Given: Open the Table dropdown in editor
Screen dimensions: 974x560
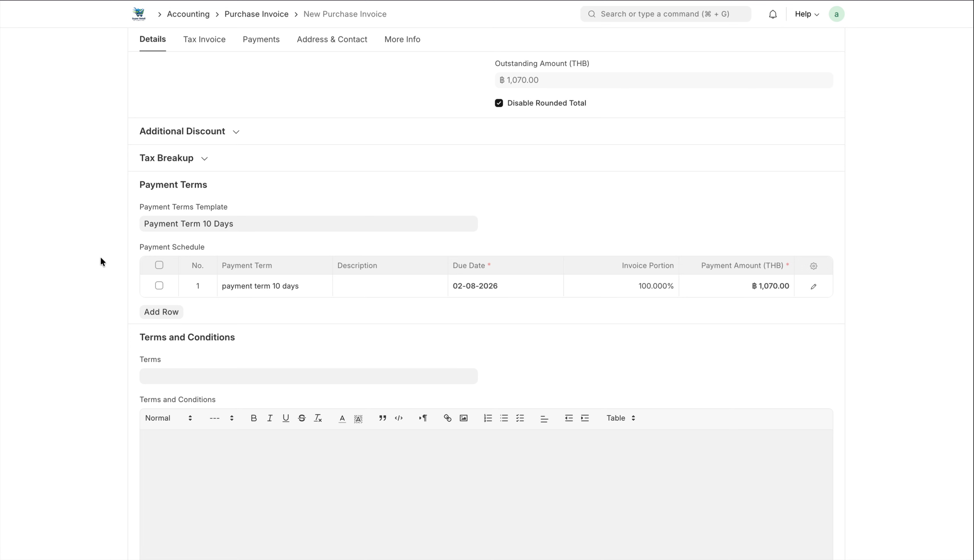Looking at the screenshot, I should click(x=621, y=418).
